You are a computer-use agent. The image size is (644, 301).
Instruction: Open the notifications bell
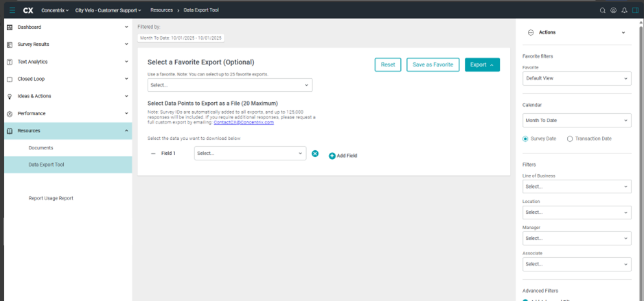(x=624, y=10)
